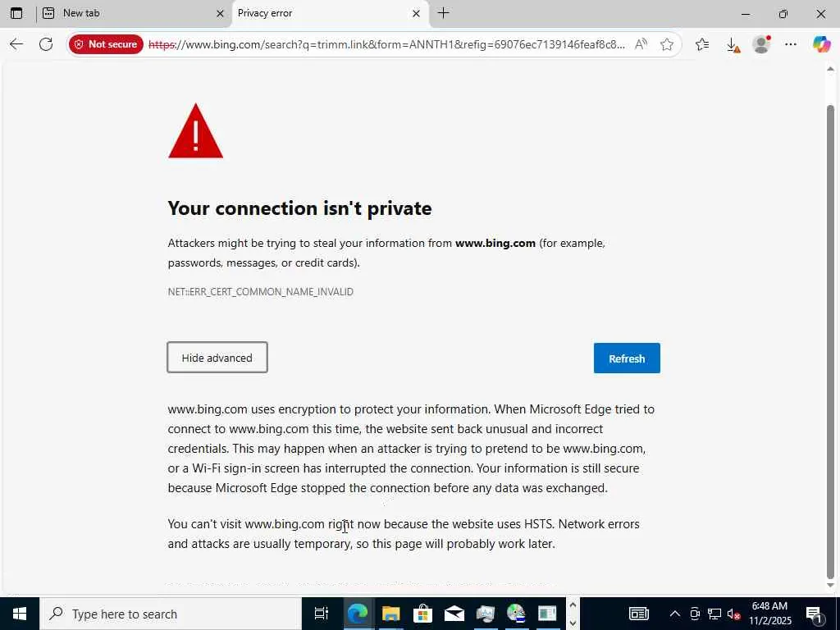Reload the page with the refresh icon
This screenshot has width=840, height=630.
point(46,44)
